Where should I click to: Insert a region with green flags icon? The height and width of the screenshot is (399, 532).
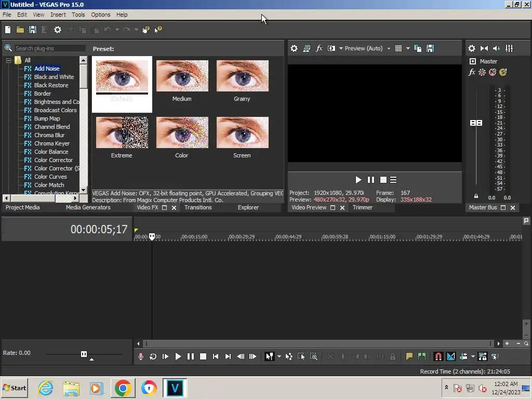(422, 356)
